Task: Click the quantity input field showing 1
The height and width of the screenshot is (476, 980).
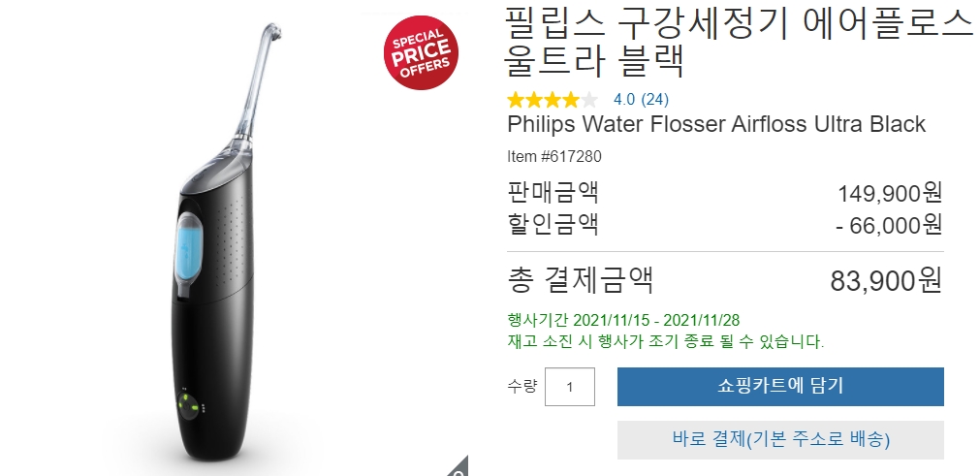Action: click(x=569, y=387)
